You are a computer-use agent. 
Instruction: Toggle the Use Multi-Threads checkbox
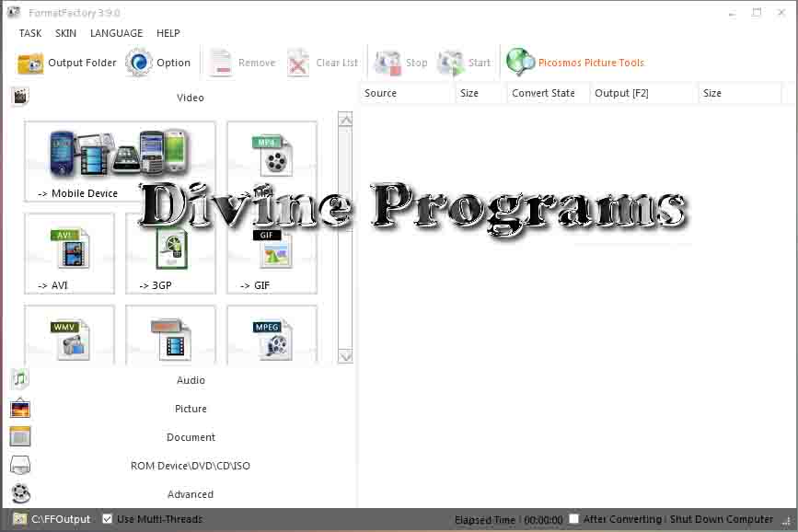107,519
